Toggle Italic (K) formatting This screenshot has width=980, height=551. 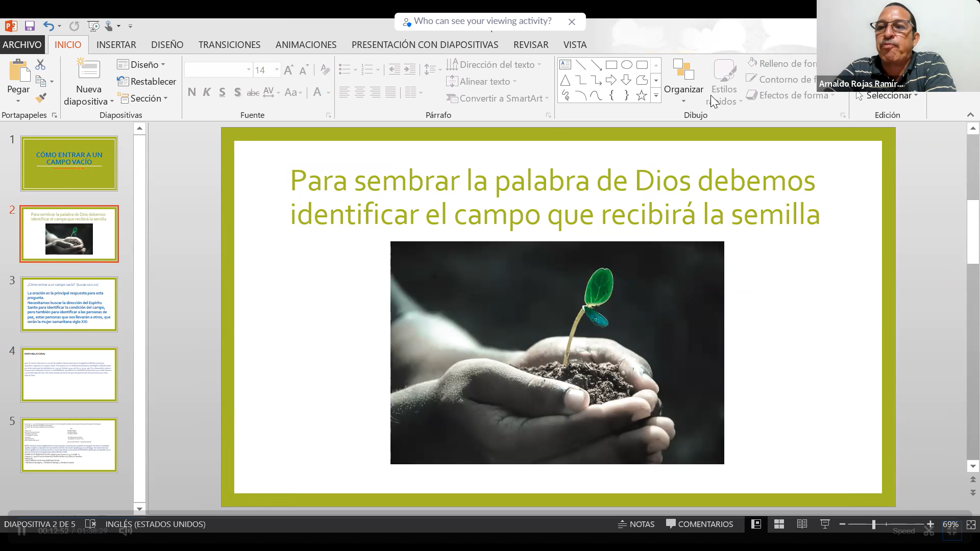click(x=207, y=92)
